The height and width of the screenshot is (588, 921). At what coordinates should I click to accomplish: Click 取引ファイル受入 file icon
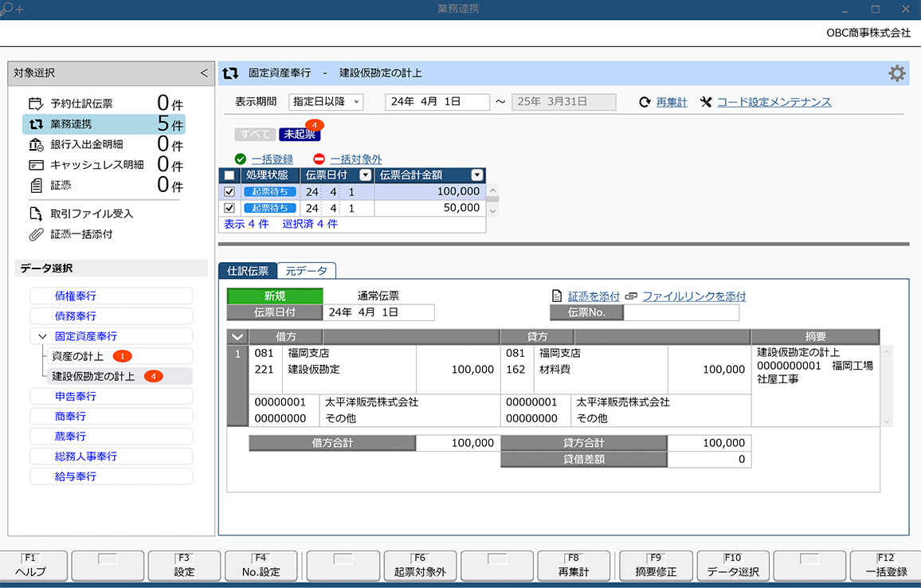click(x=36, y=214)
